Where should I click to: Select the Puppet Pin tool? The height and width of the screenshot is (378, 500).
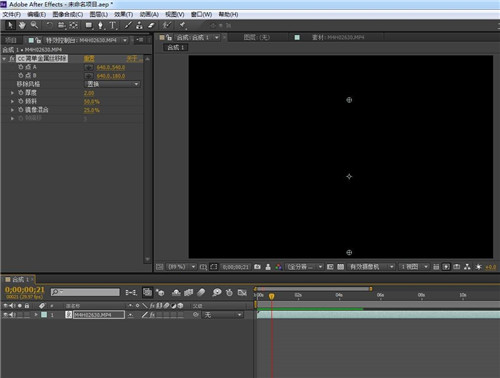tap(182, 25)
